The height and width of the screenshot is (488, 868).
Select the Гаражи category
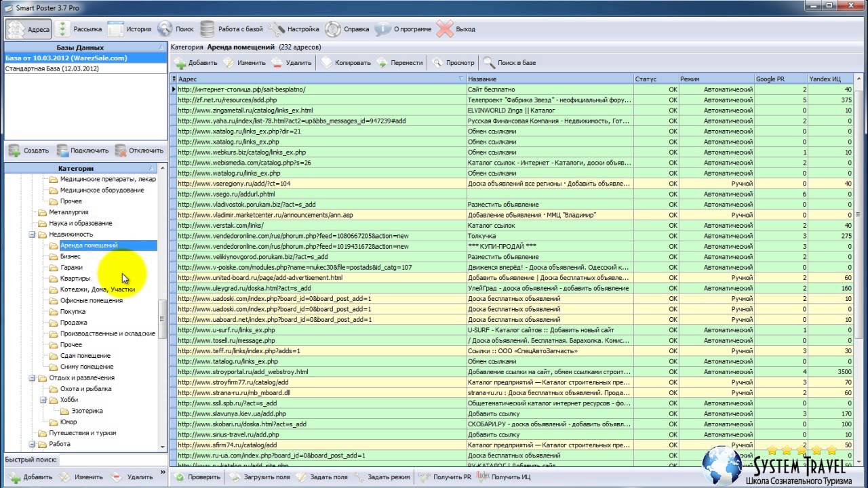click(71, 268)
